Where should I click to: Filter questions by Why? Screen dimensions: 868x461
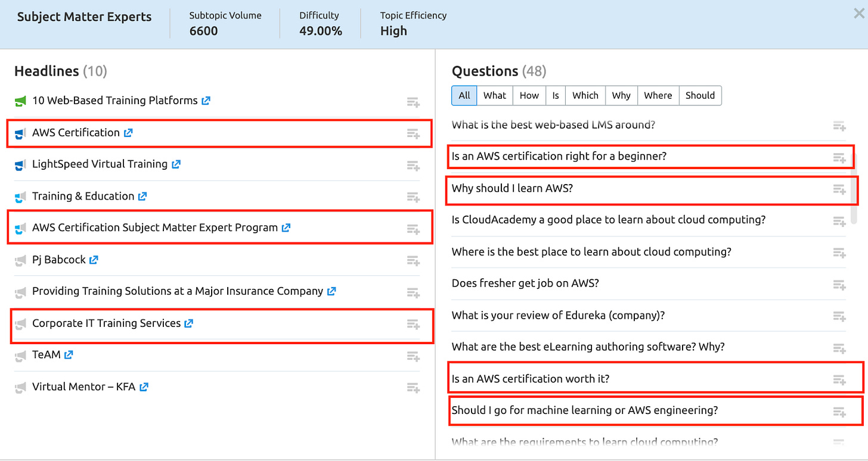pos(621,95)
